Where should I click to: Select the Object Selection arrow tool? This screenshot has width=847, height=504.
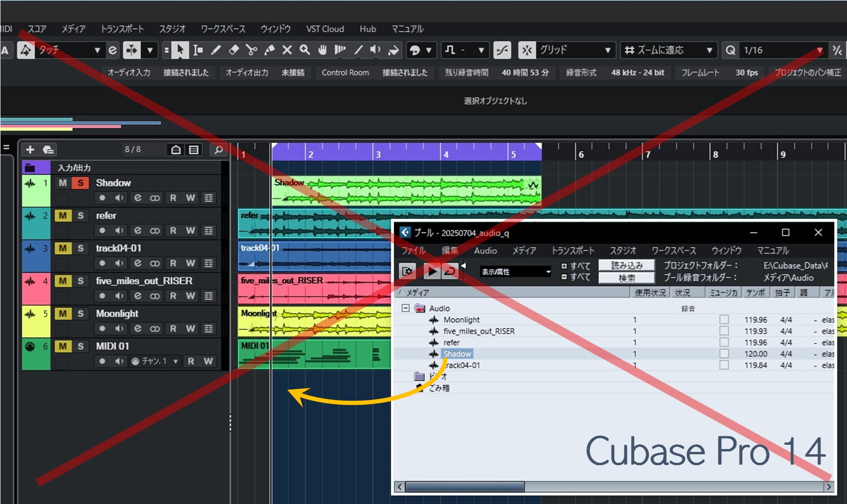pos(180,50)
